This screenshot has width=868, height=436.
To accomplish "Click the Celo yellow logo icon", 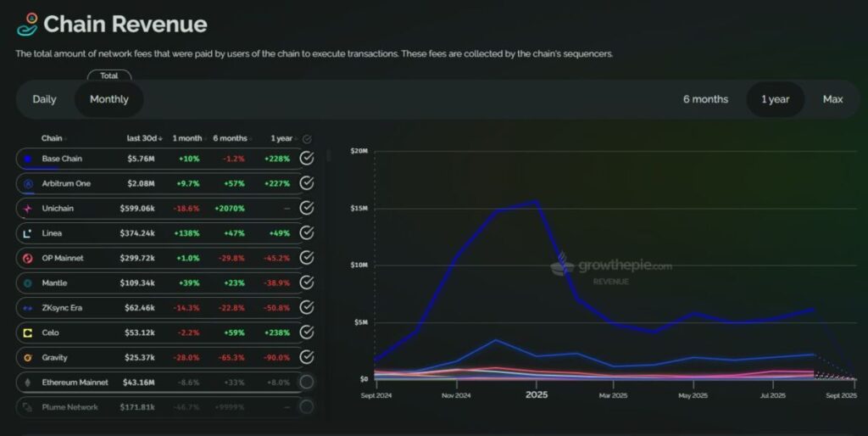I will click(27, 333).
